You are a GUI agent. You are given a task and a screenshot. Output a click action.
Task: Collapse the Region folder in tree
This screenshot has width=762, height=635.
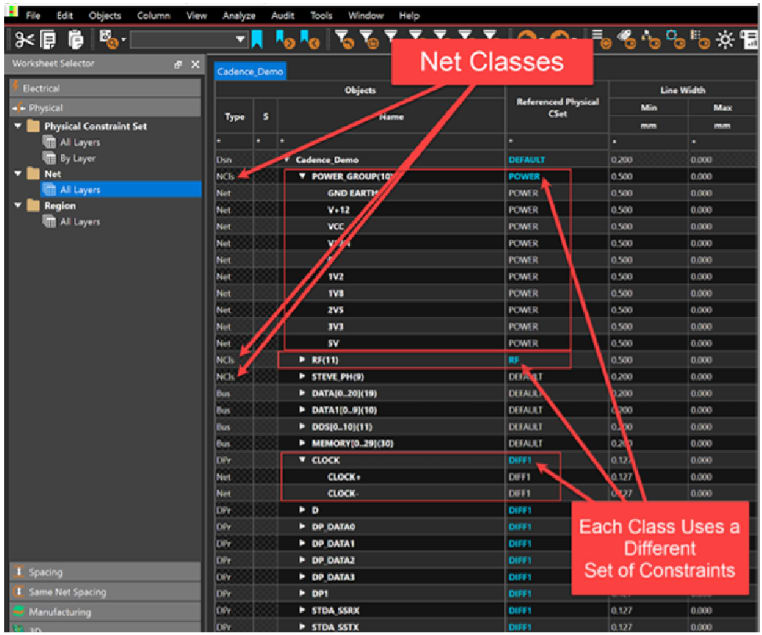pos(18,206)
